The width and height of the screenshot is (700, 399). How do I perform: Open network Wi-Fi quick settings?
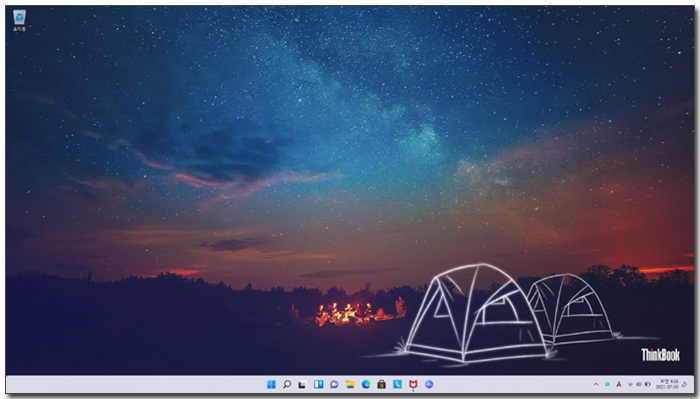pyautogui.click(x=630, y=384)
